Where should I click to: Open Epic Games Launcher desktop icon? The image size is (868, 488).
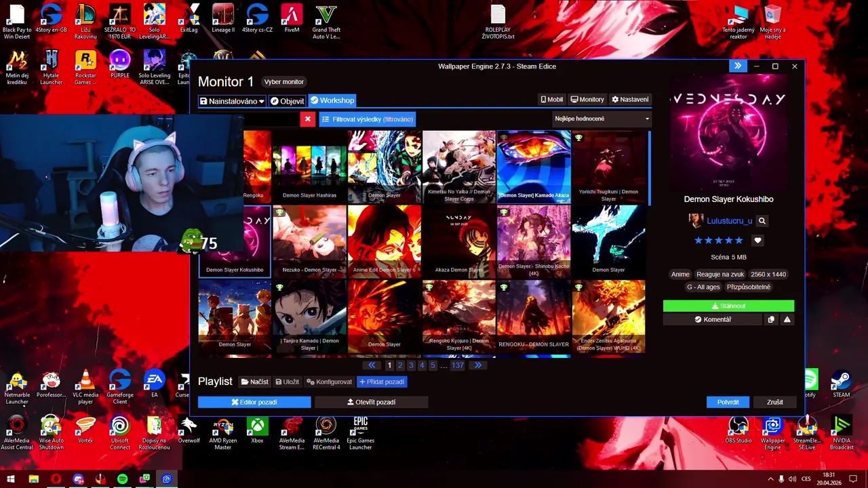pyautogui.click(x=361, y=434)
